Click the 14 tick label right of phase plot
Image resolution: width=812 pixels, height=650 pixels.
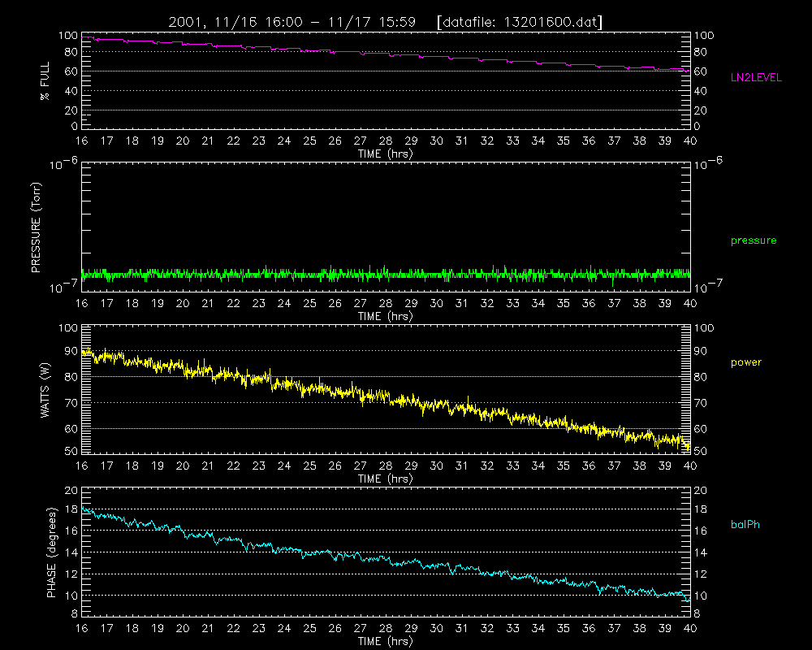700,552
